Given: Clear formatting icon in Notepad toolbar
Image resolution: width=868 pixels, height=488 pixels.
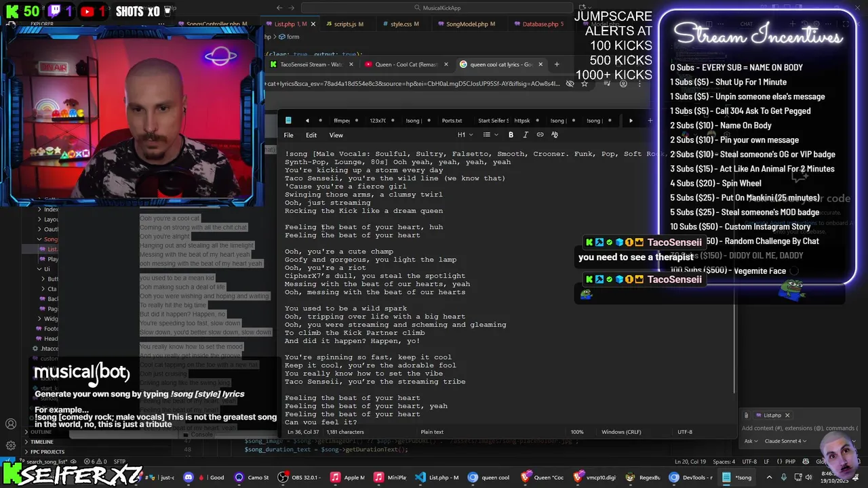Looking at the screenshot, I should click(554, 135).
